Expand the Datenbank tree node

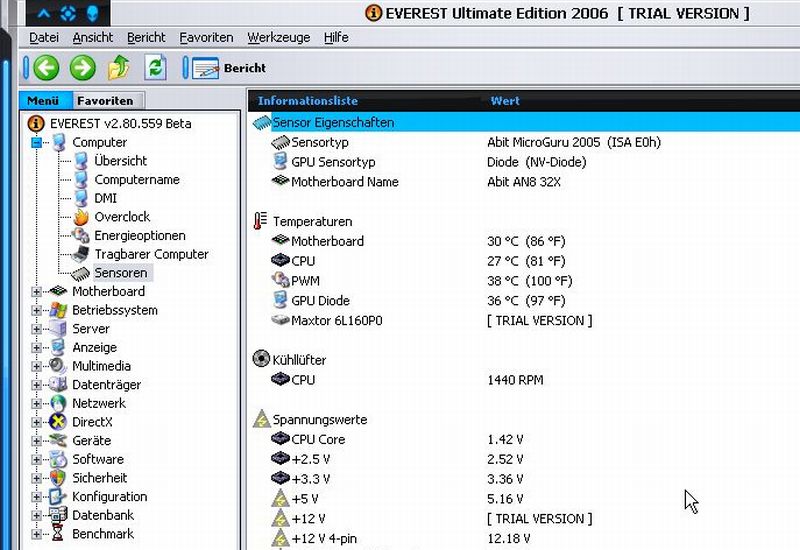(36, 515)
